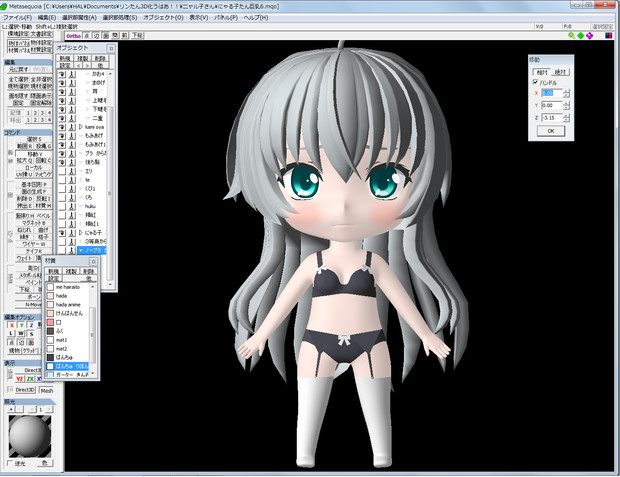Click the Z value field showing -3.15
The width and height of the screenshot is (620, 477).
(x=552, y=118)
